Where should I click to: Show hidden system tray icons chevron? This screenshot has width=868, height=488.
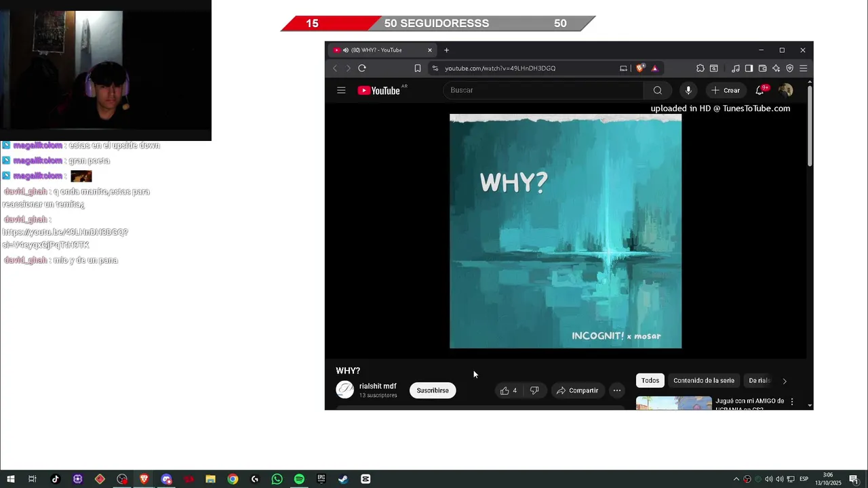[x=736, y=479]
